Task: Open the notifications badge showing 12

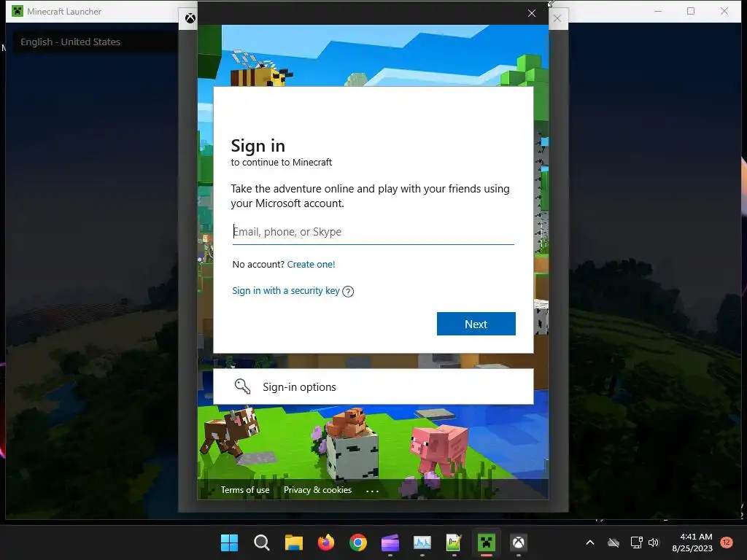Action: pos(726,542)
